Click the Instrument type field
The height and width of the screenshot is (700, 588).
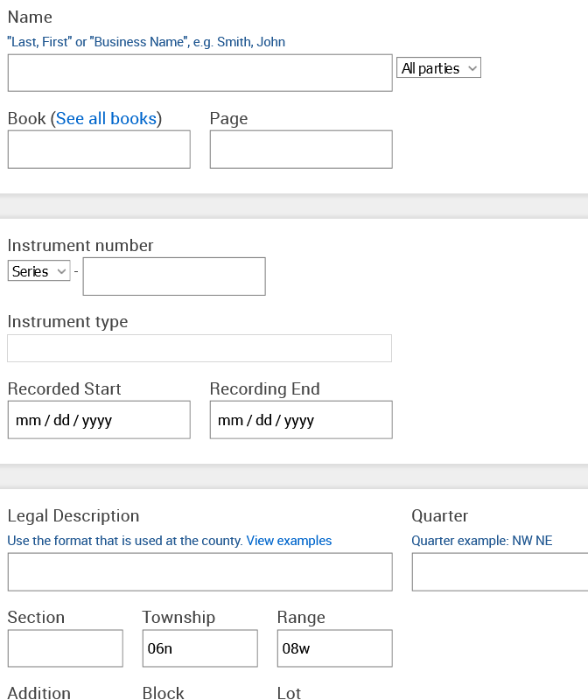click(199, 348)
